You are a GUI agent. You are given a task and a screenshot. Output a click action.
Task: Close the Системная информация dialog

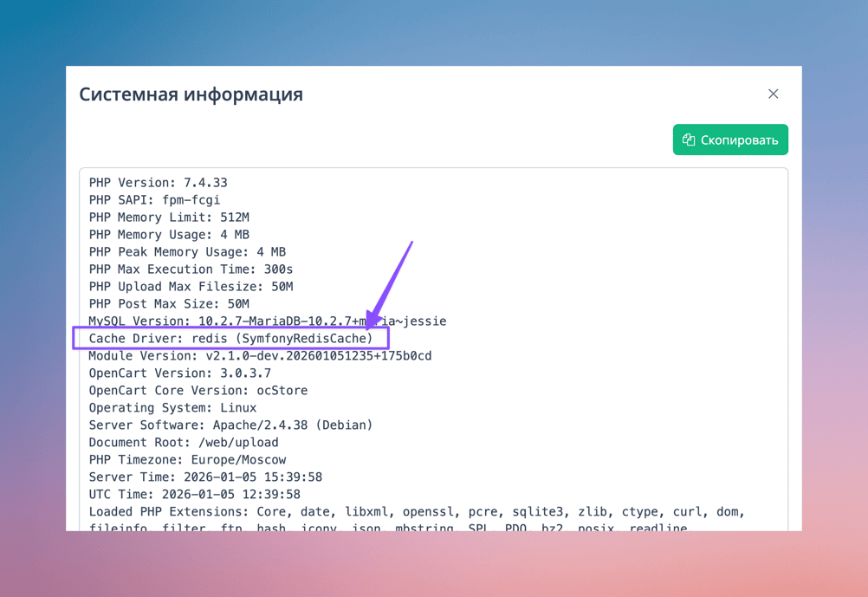pyautogui.click(x=773, y=94)
